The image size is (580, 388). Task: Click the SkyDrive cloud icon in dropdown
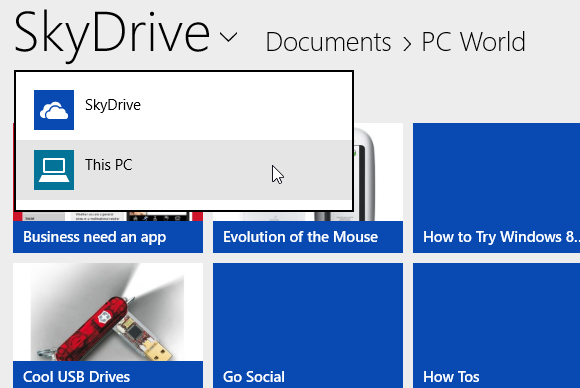[54, 110]
